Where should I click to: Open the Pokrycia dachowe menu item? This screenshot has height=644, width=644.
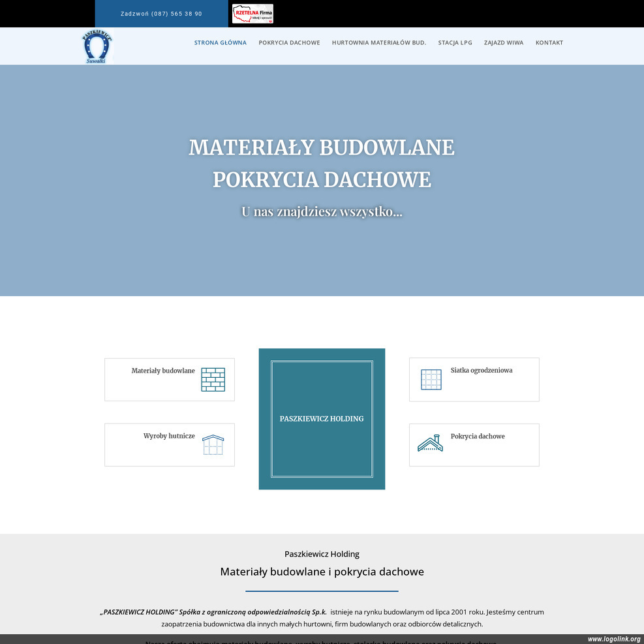(x=289, y=42)
